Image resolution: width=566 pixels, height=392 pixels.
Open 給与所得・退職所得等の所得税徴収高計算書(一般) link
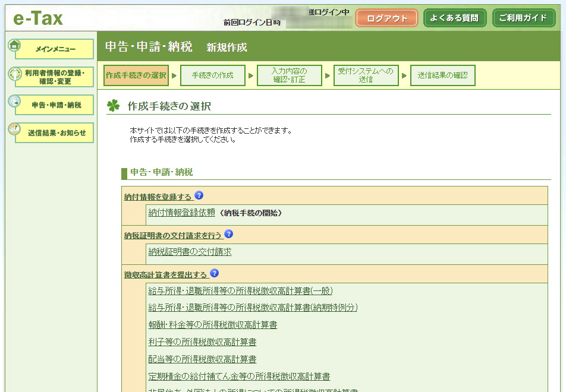tap(240, 290)
